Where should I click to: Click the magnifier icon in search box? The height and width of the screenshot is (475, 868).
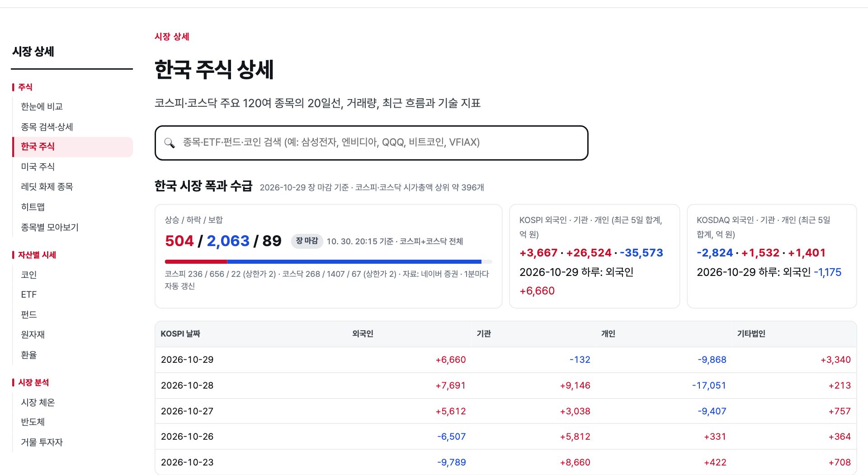[170, 143]
